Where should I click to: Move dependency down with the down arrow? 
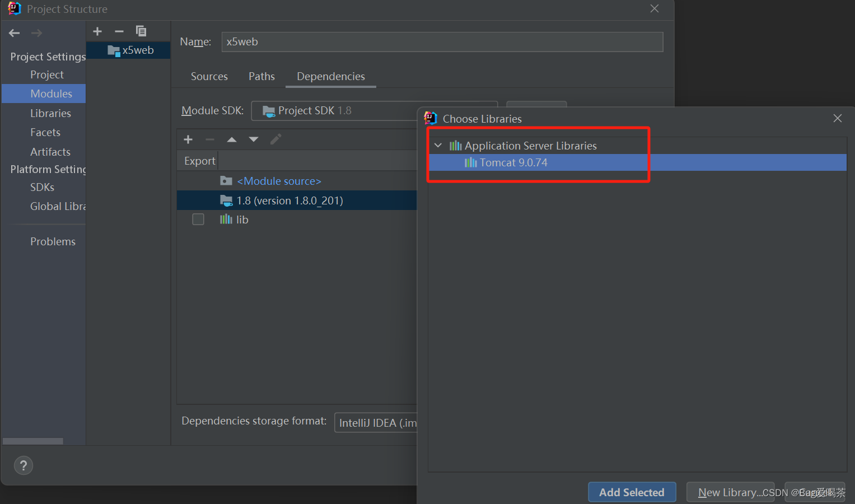click(x=254, y=139)
